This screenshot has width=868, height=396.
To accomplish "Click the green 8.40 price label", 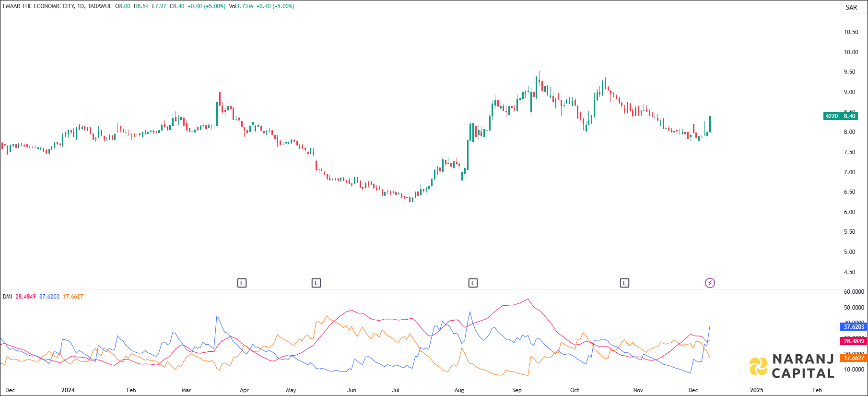I will tap(849, 116).
